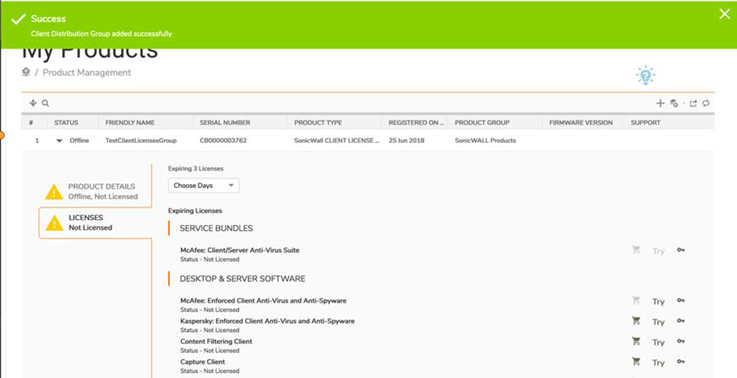
Task: Open the Choose Days dropdown
Action: [x=204, y=185]
